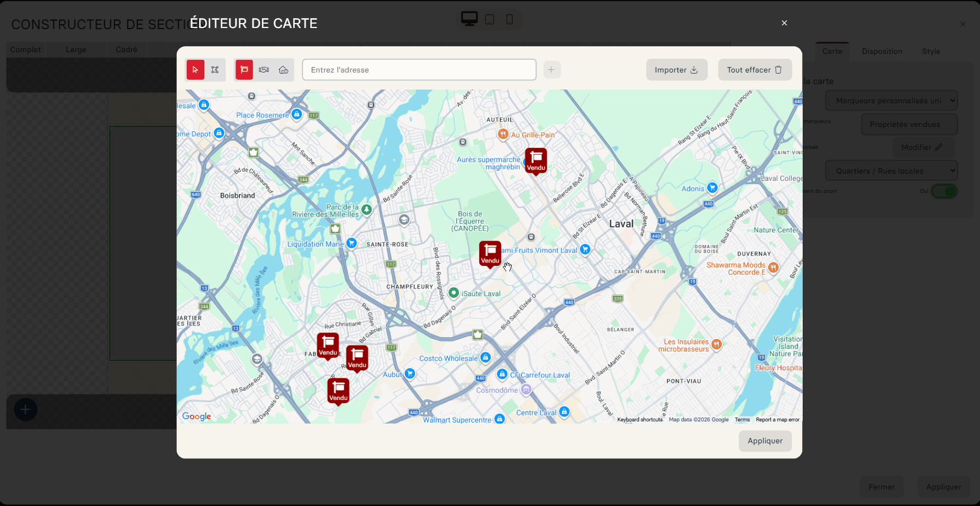Toggle the zoom switch set to Oui
980x506 pixels.
(x=944, y=191)
